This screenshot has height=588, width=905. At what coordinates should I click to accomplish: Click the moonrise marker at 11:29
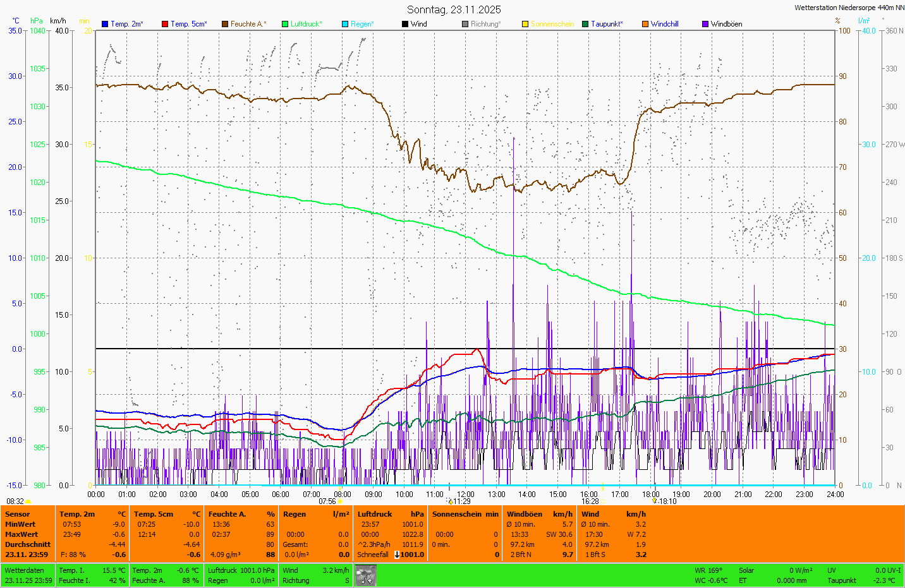pyautogui.click(x=450, y=501)
